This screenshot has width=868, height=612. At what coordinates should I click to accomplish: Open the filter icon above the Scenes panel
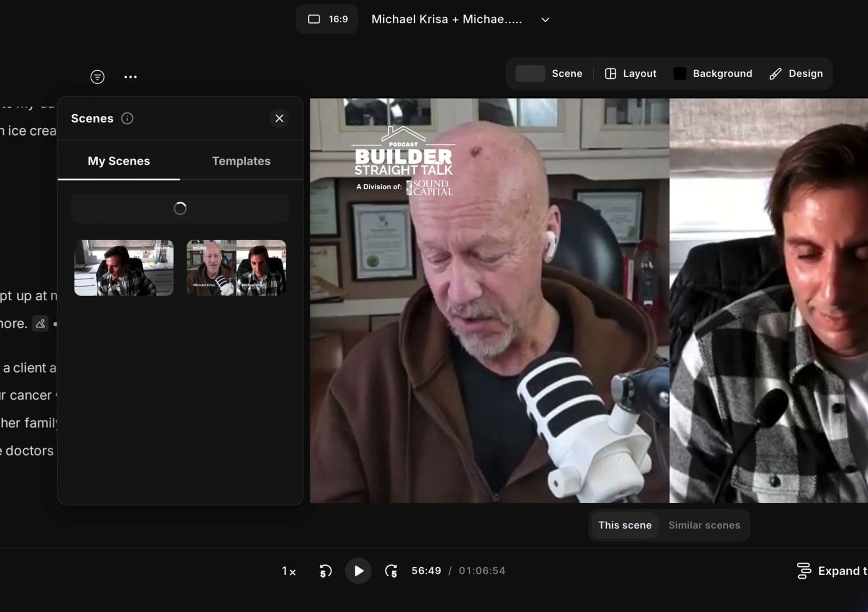(x=97, y=77)
